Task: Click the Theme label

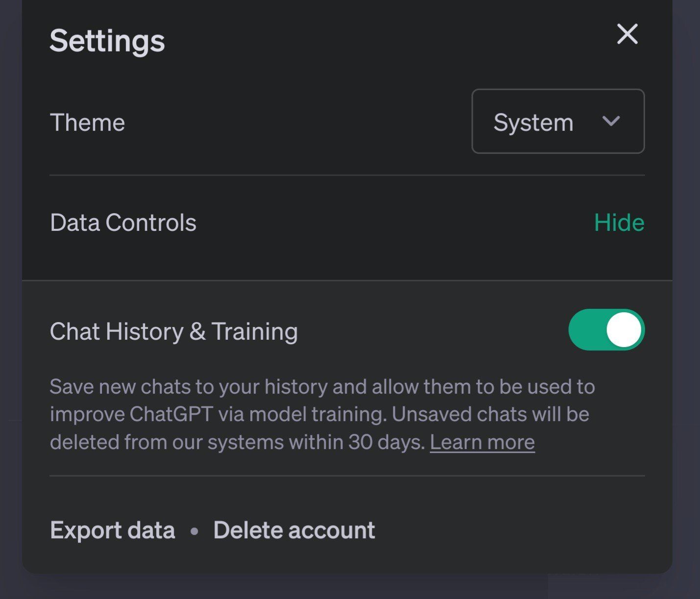Action: coord(88,123)
